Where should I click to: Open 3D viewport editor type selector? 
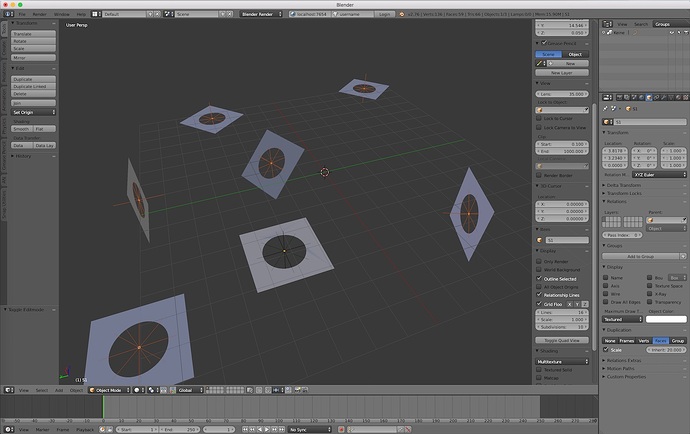tap(9, 390)
